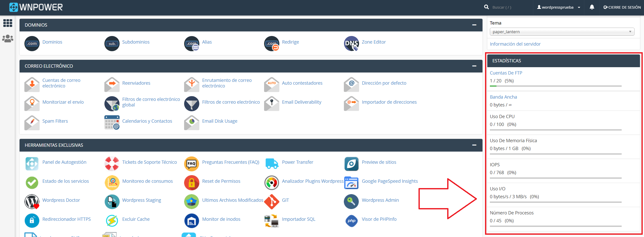Open Cuentas de correo electrónico link
644x237 pixels.
61,83
